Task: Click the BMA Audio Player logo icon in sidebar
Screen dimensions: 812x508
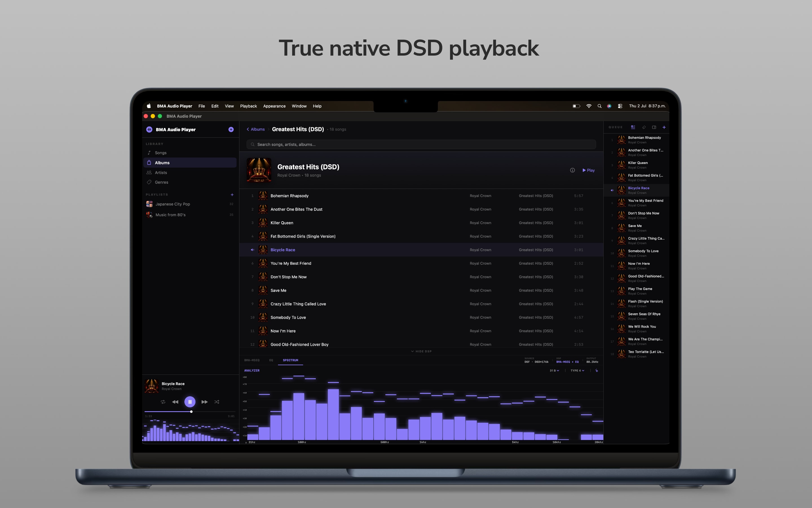Action: (149, 129)
